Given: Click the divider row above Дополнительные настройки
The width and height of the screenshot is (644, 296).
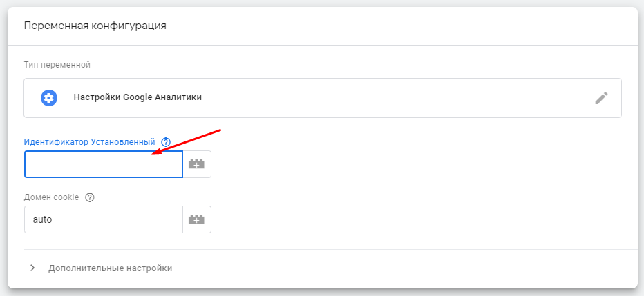Looking at the screenshot, I should click(331, 249).
